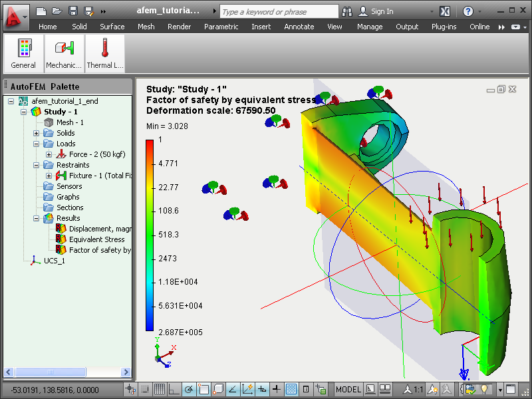The height and width of the screenshot is (399, 532).
Task: Collapse the Loads folder
Action: tap(37, 144)
